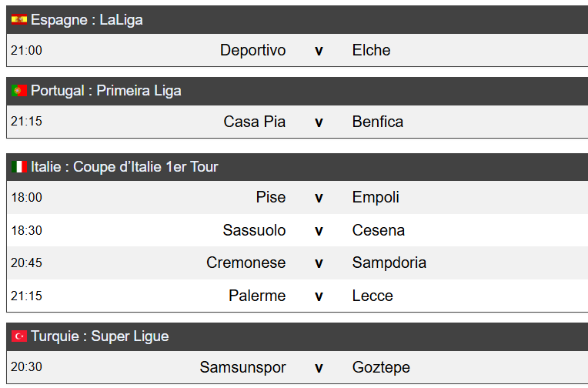This screenshot has height=388, width=588.
Task: Open the Espagne : LaLiga header
Action: pyautogui.click(x=297, y=19)
